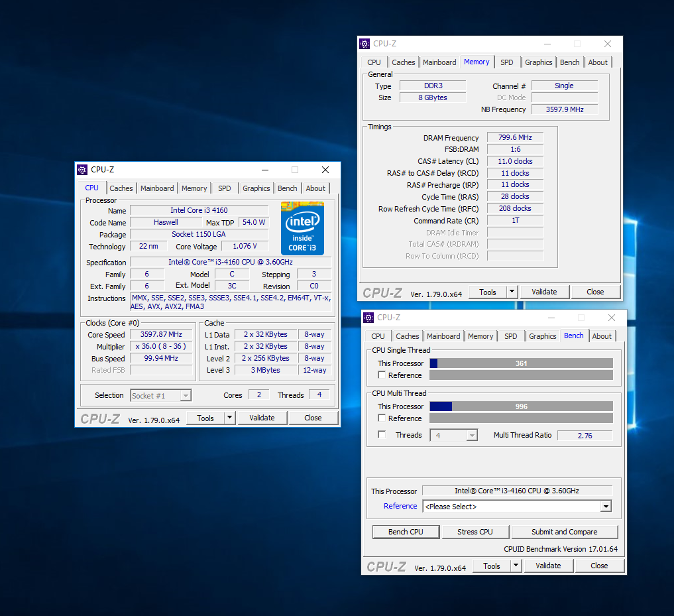Select SPD tab in the Bench window

[x=511, y=336]
